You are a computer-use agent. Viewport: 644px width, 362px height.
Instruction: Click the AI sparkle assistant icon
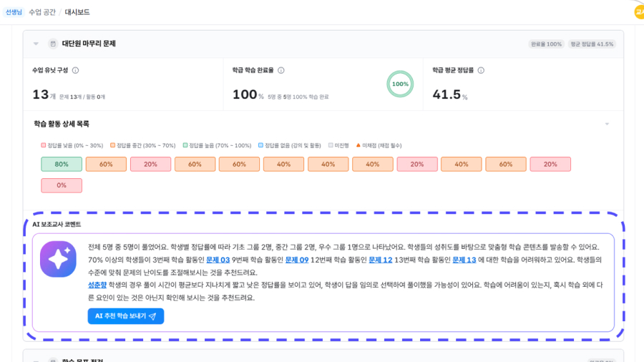pos(58,259)
